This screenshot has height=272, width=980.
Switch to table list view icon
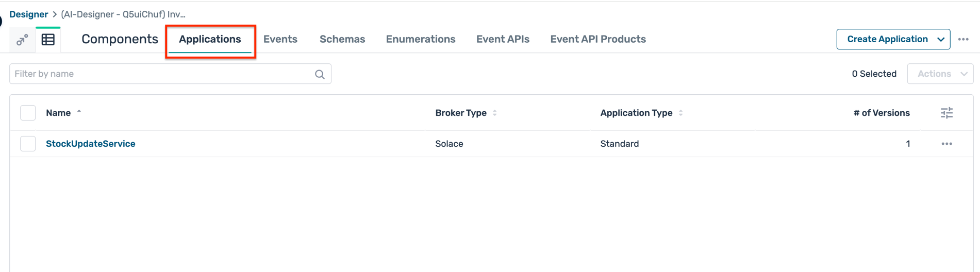(x=48, y=40)
